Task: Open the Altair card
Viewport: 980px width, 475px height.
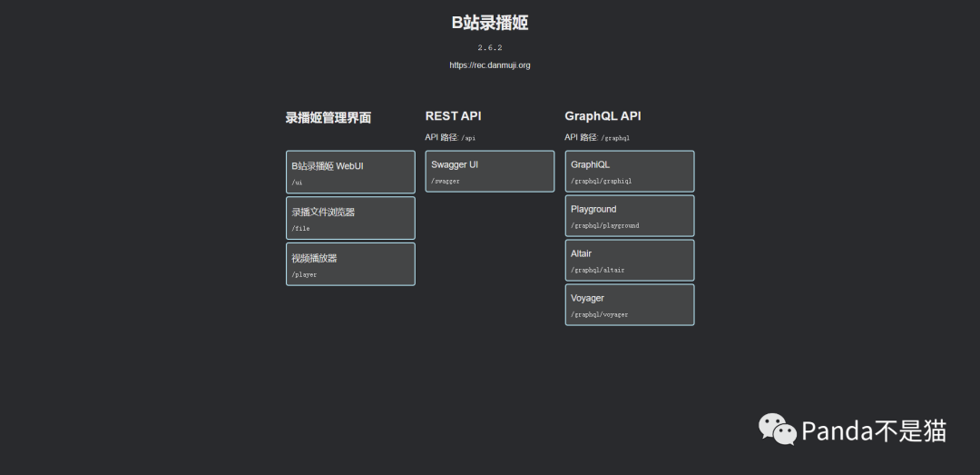Action: 630,261
